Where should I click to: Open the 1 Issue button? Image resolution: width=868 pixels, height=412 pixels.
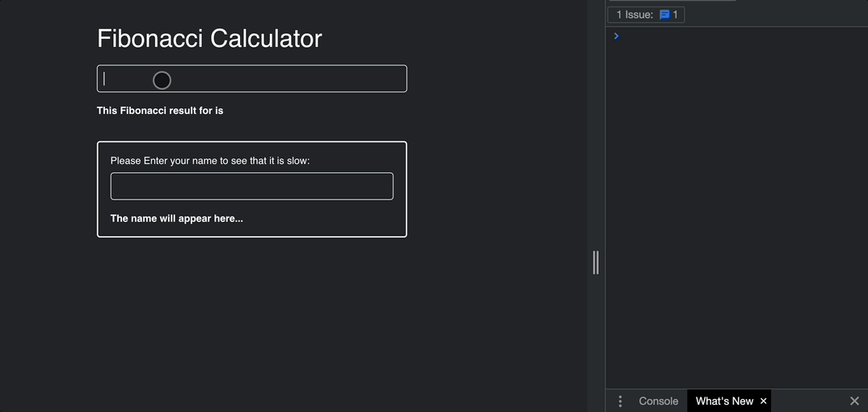pos(646,15)
